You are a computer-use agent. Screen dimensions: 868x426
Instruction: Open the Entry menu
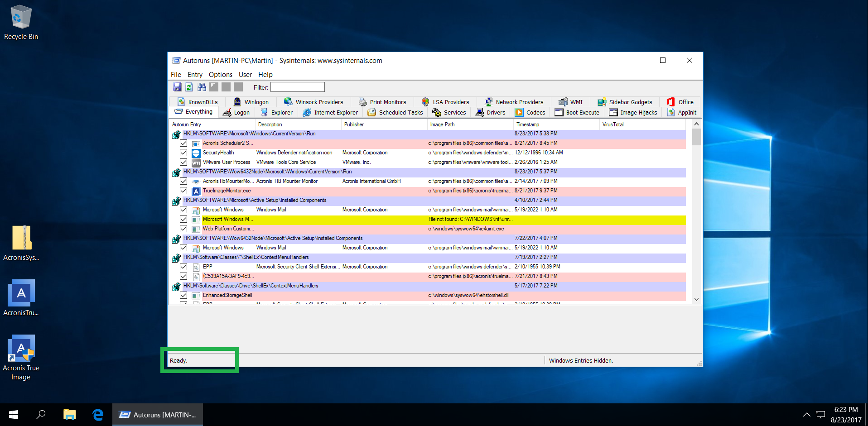coord(195,75)
